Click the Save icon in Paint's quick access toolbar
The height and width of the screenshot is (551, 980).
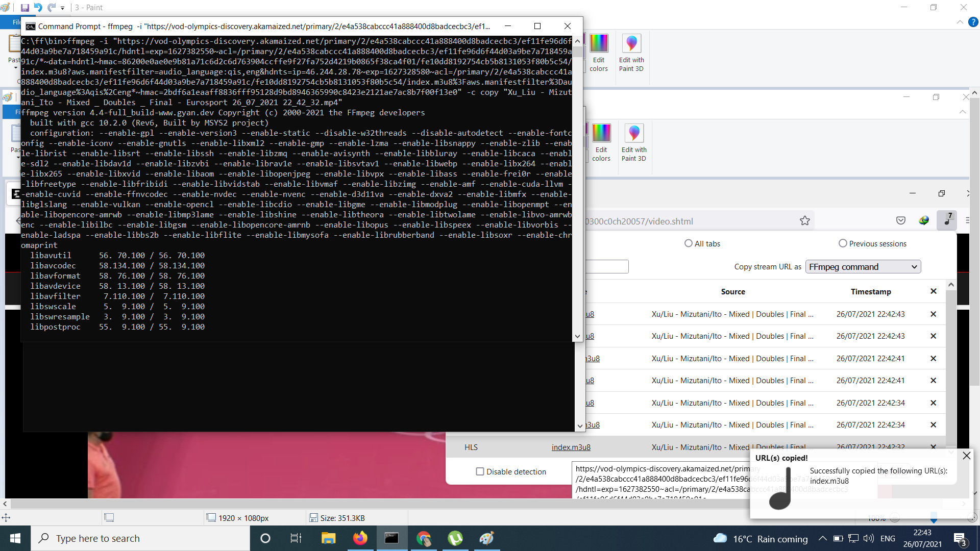click(24, 8)
